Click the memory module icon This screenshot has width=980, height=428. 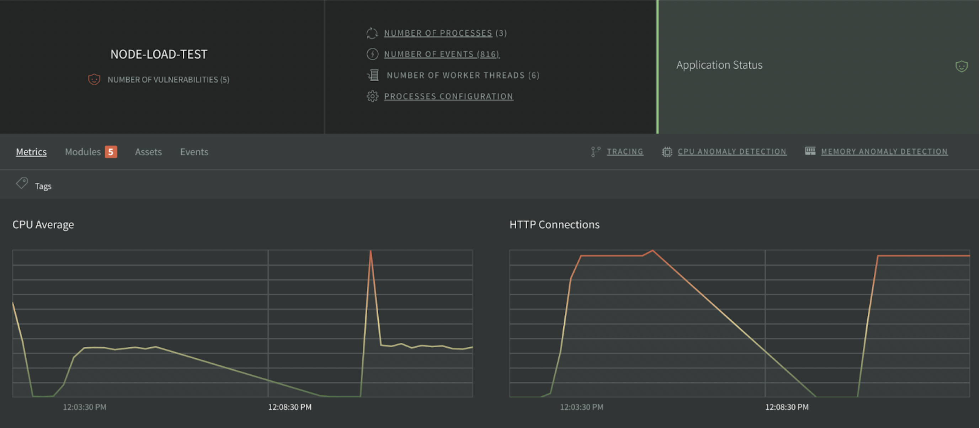[x=810, y=151]
